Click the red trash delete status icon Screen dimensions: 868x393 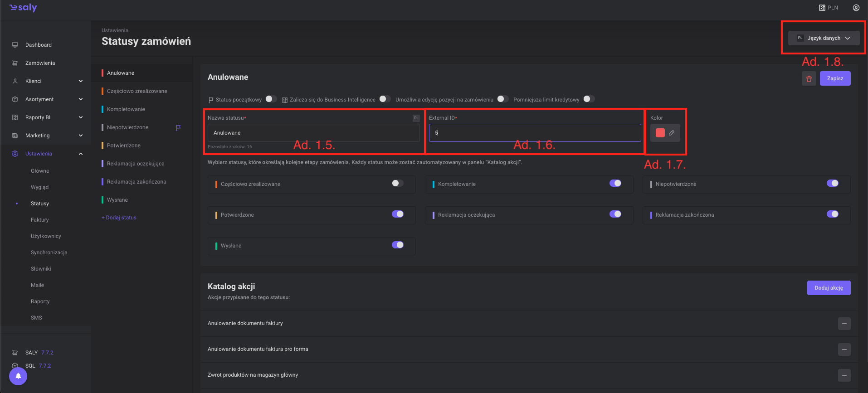coord(809,78)
